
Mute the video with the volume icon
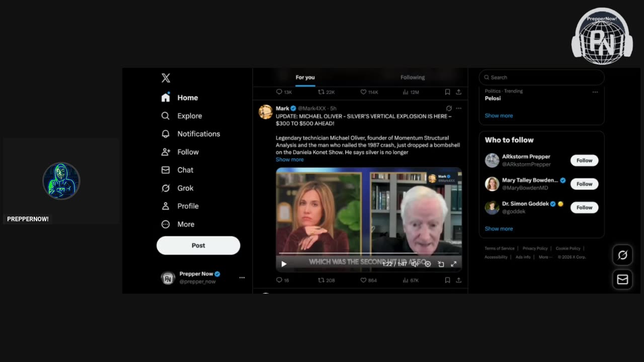pyautogui.click(x=415, y=264)
